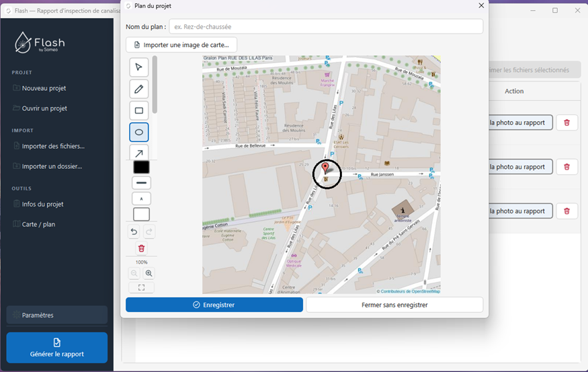Select the rectangle shape tool
This screenshot has width=588, height=372.
138,110
